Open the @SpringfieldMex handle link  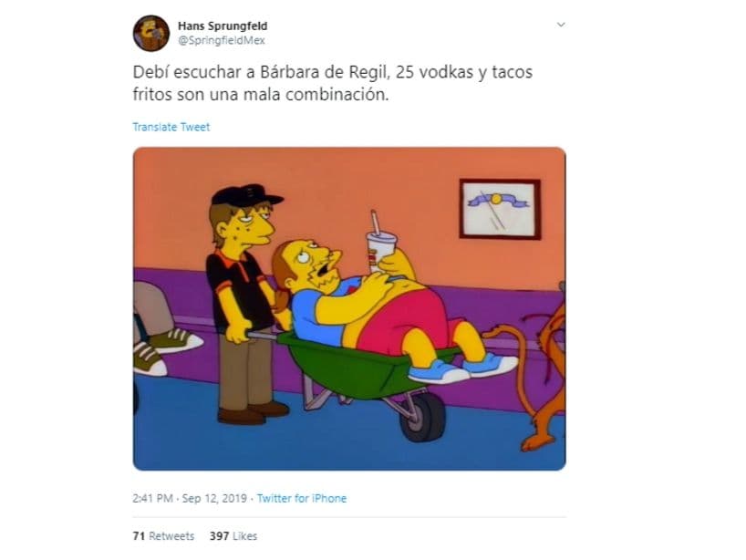222,40
